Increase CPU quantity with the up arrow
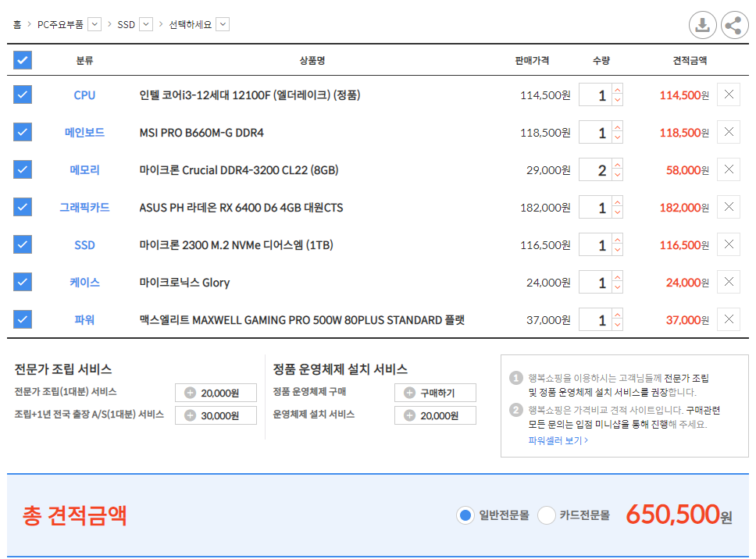The image size is (756, 559). pyautogui.click(x=618, y=89)
